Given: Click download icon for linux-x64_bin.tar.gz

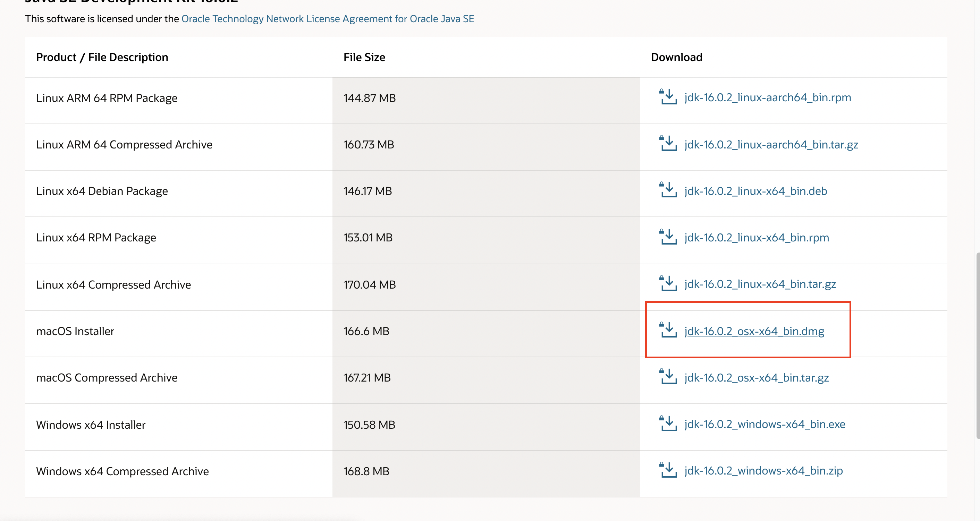Looking at the screenshot, I should tap(668, 283).
